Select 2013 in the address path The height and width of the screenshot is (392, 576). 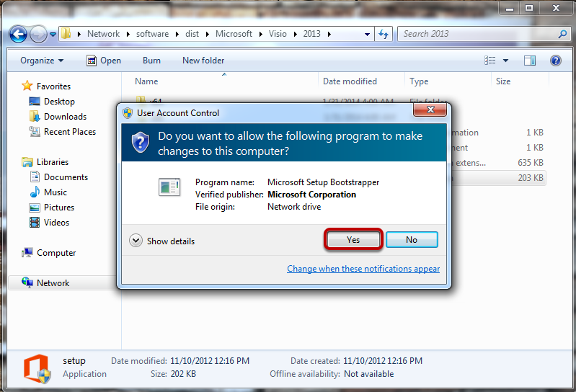pyautogui.click(x=312, y=34)
